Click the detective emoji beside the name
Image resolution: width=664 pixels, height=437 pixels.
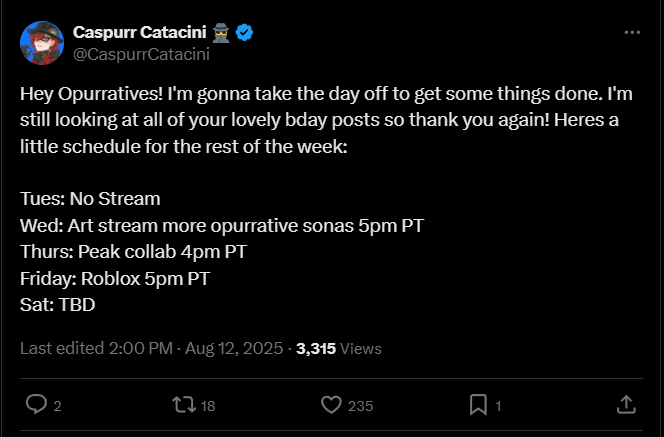pyautogui.click(x=224, y=32)
